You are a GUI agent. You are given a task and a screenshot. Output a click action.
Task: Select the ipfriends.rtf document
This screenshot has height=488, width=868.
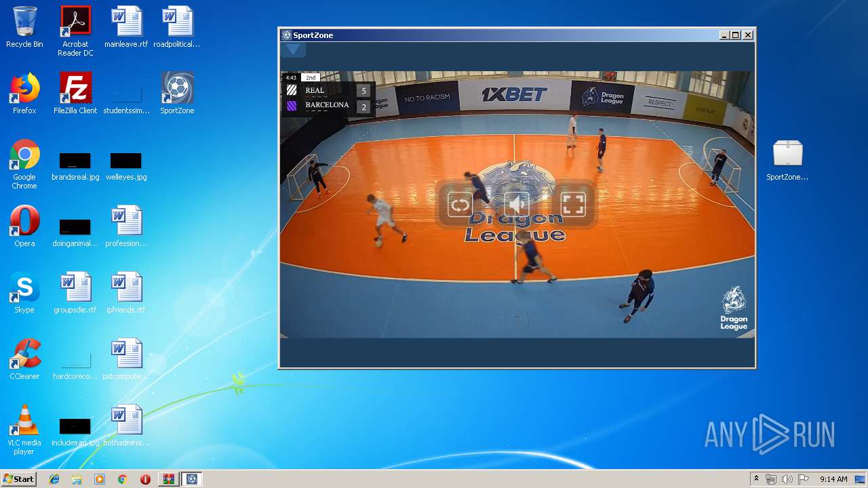click(x=126, y=293)
